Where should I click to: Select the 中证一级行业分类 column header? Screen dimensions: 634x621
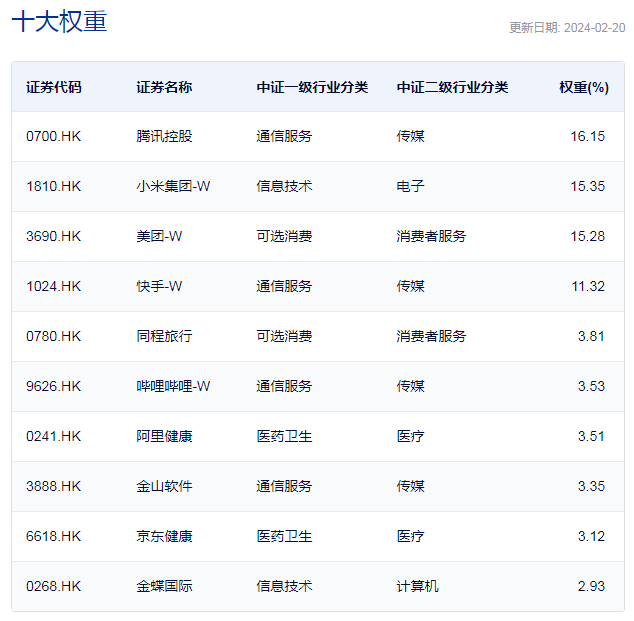pyautogui.click(x=312, y=87)
